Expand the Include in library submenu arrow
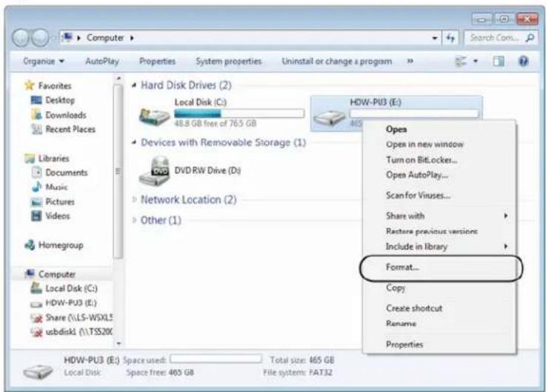The width and height of the screenshot is (546, 392). coord(505,246)
